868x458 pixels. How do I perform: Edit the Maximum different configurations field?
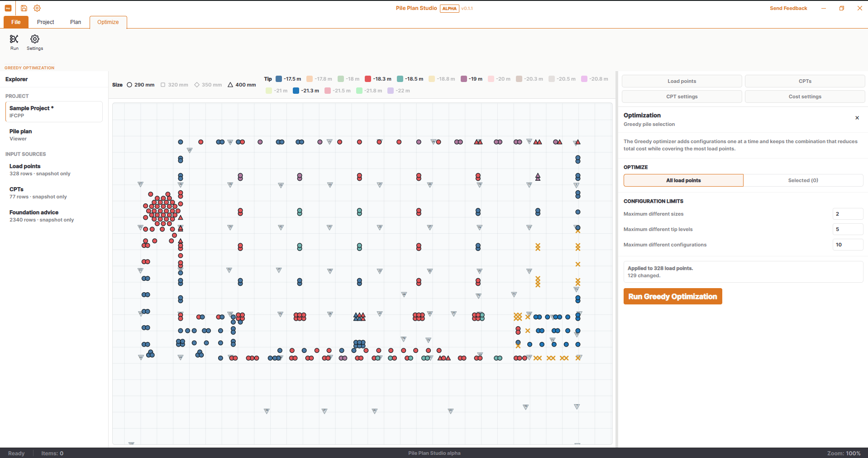(848, 245)
